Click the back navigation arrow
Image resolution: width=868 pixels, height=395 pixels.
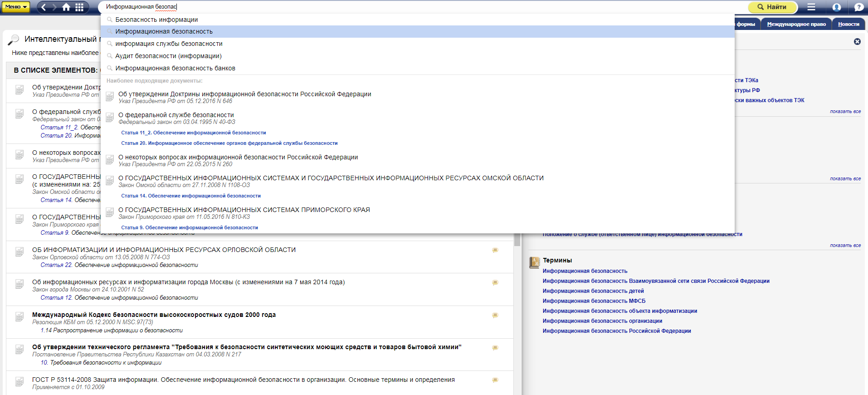tap(44, 7)
